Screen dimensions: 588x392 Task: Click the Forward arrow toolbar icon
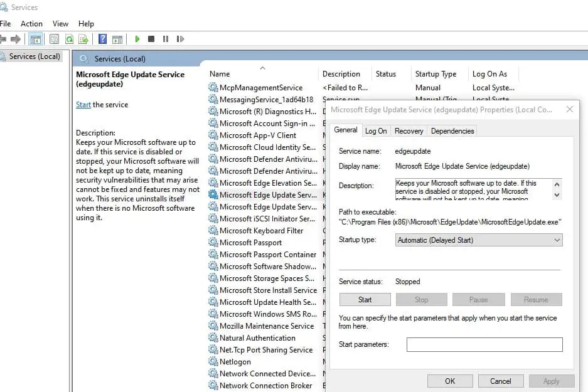(16, 39)
